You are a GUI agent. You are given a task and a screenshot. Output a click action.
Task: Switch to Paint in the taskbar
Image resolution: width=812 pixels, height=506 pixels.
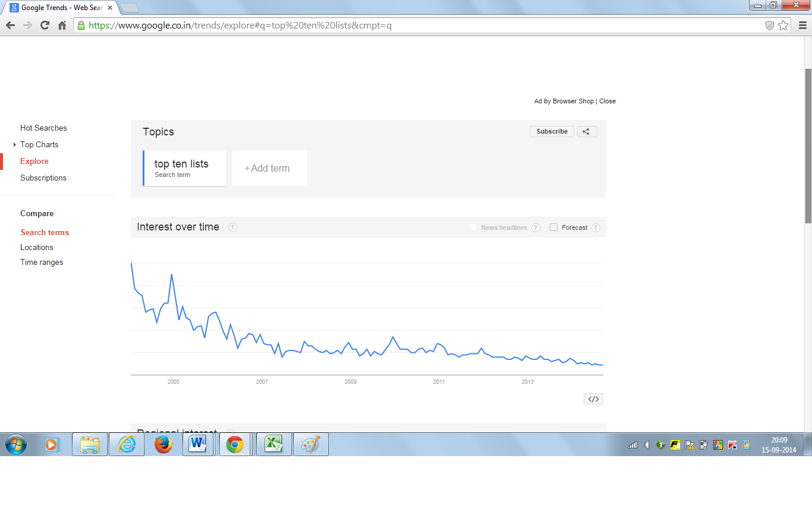tap(310, 444)
